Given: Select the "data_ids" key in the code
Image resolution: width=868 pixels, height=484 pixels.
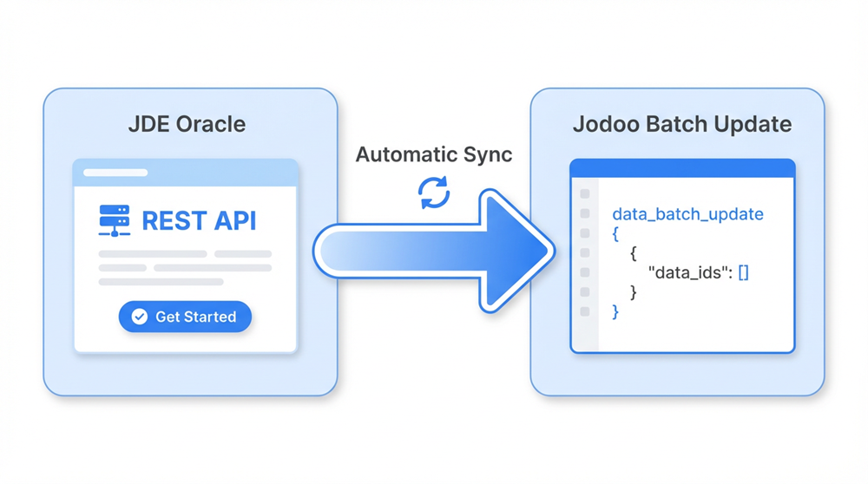Looking at the screenshot, I should [690, 272].
